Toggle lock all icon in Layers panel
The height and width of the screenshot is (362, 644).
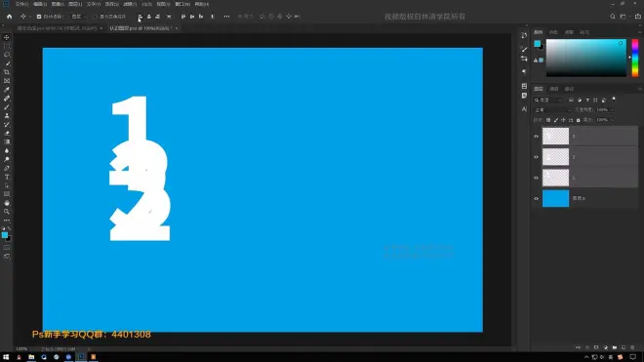[x=578, y=120]
